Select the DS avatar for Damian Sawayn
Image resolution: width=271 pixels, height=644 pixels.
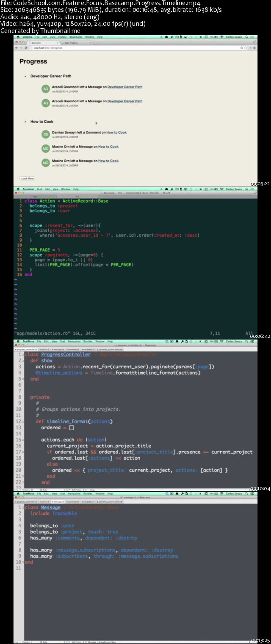click(45, 134)
